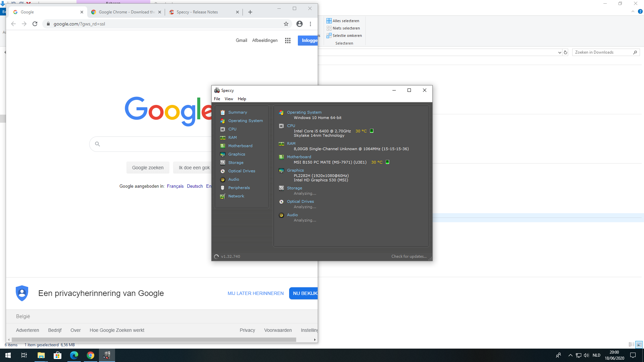Open the RAM heading in summary pane

(x=291, y=143)
